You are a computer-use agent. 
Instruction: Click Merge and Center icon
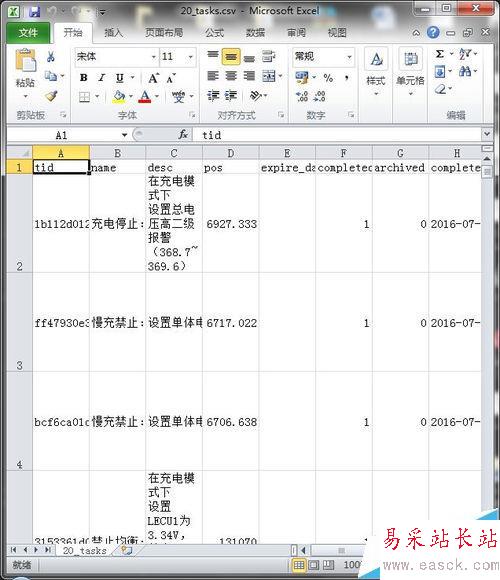(x=269, y=76)
